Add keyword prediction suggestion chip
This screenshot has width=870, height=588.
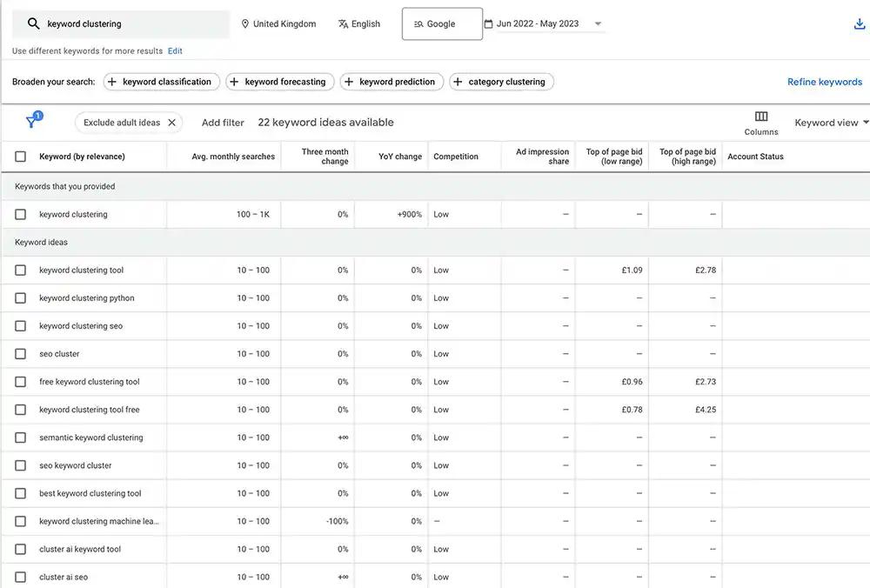click(x=391, y=82)
